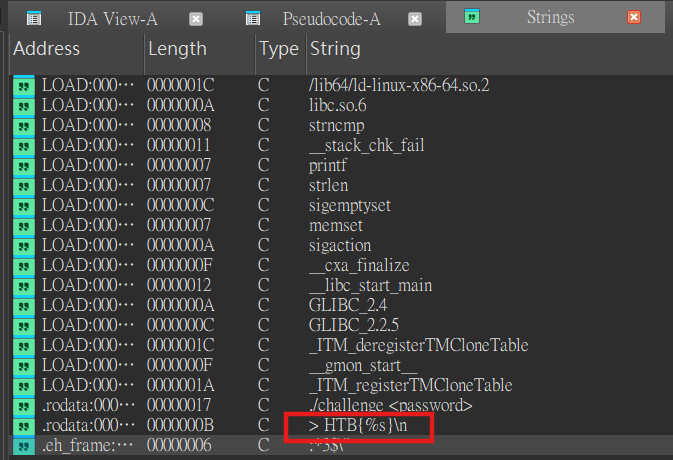Click the string icon for __stack_chk_fail row
Image resolution: width=673 pixels, height=460 pixels.
[x=24, y=145]
